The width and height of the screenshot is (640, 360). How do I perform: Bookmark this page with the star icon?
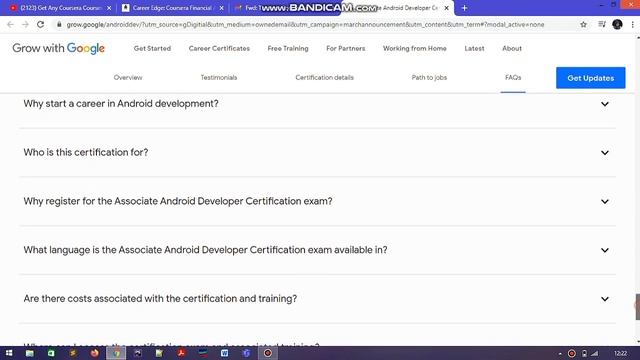click(x=583, y=24)
